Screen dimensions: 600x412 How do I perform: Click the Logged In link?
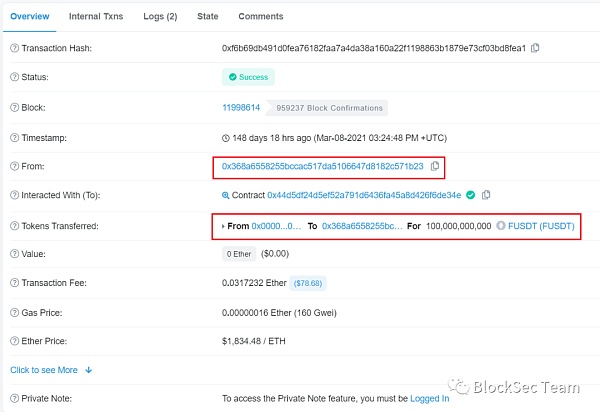pos(429,398)
